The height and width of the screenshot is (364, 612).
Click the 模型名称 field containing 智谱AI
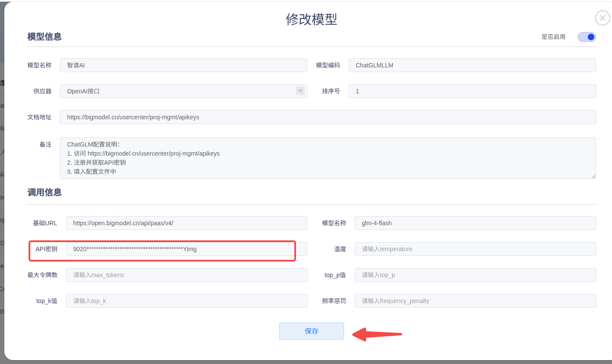click(183, 65)
